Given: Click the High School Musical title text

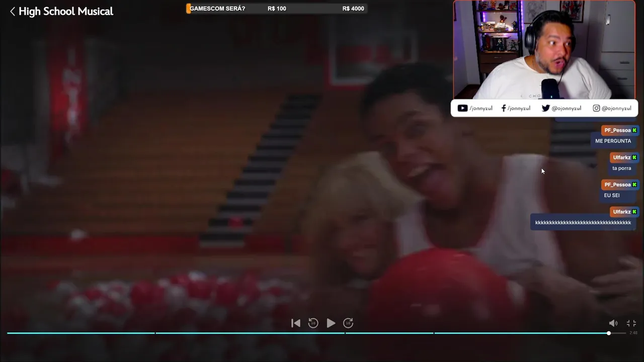Looking at the screenshot, I should tap(66, 11).
